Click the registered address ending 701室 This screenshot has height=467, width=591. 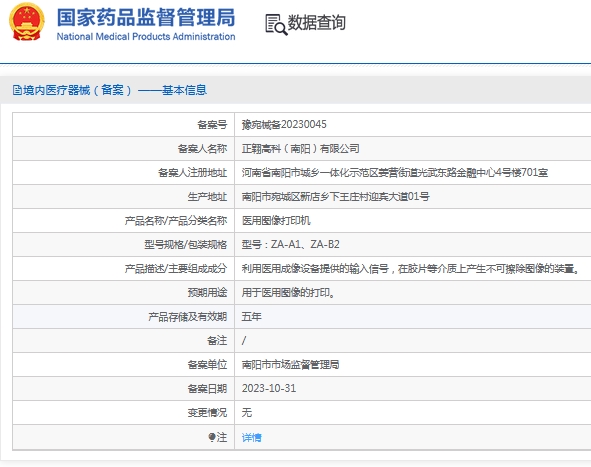(395, 173)
